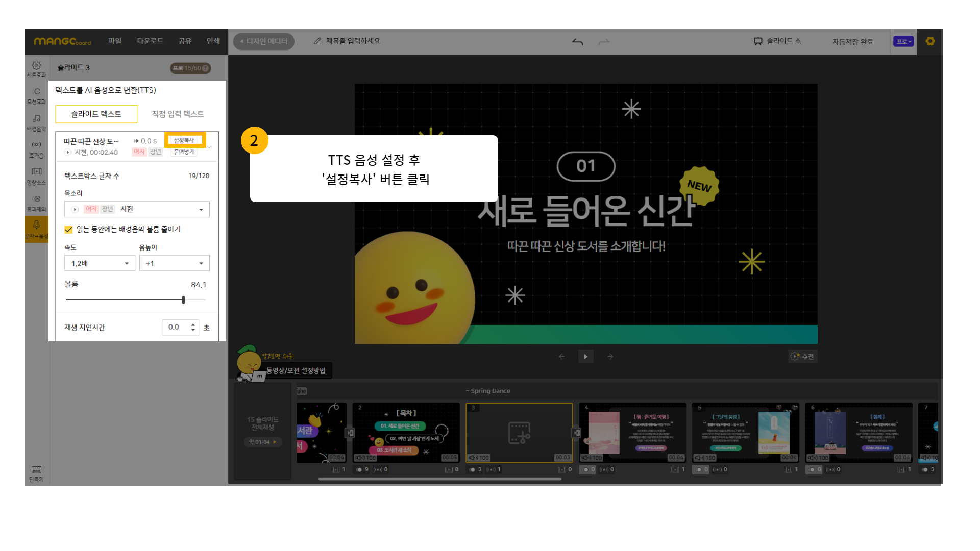Click slide 2 video source count icon

tap(452, 469)
